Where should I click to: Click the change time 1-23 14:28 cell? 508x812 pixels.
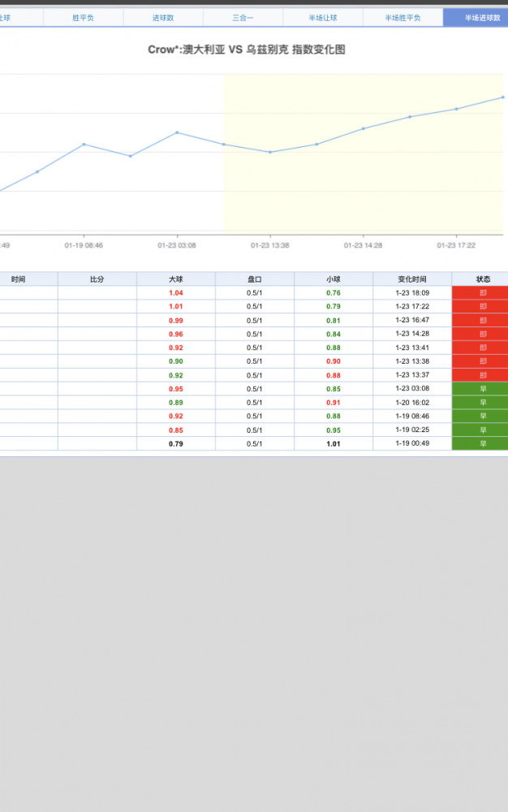pos(412,334)
